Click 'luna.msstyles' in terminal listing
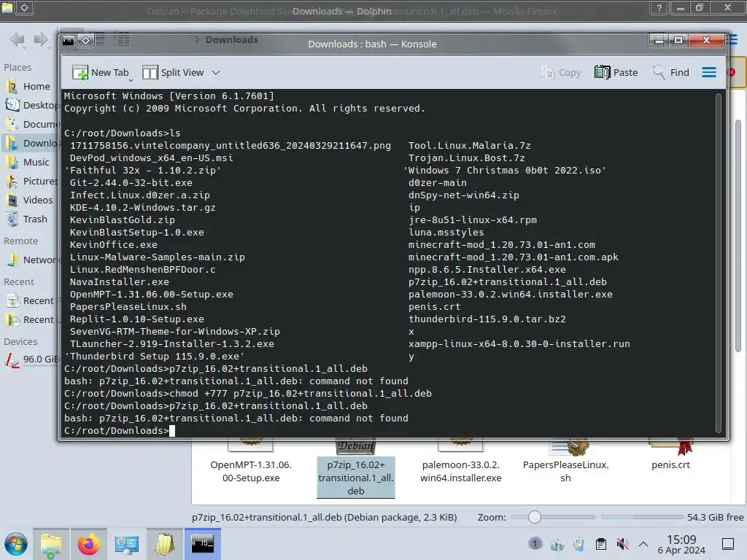The image size is (747, 560). (x=446, y=232)
